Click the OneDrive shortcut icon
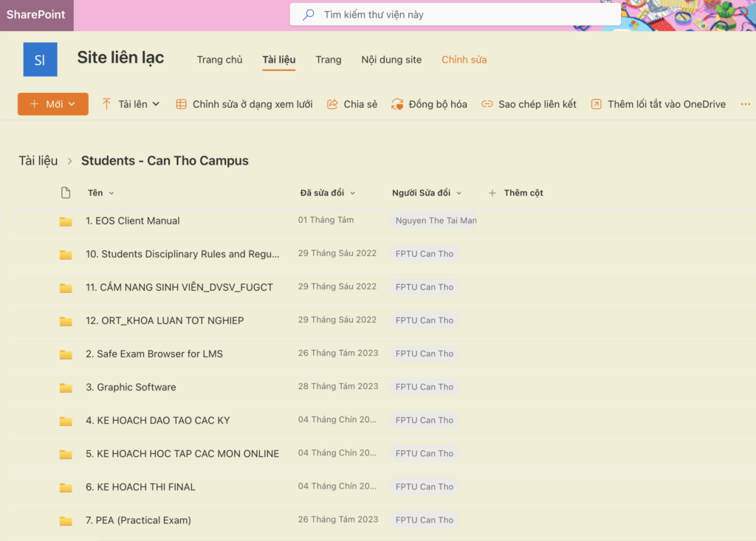The height and width of the screenshot is (541, 756). pos(596,104)
